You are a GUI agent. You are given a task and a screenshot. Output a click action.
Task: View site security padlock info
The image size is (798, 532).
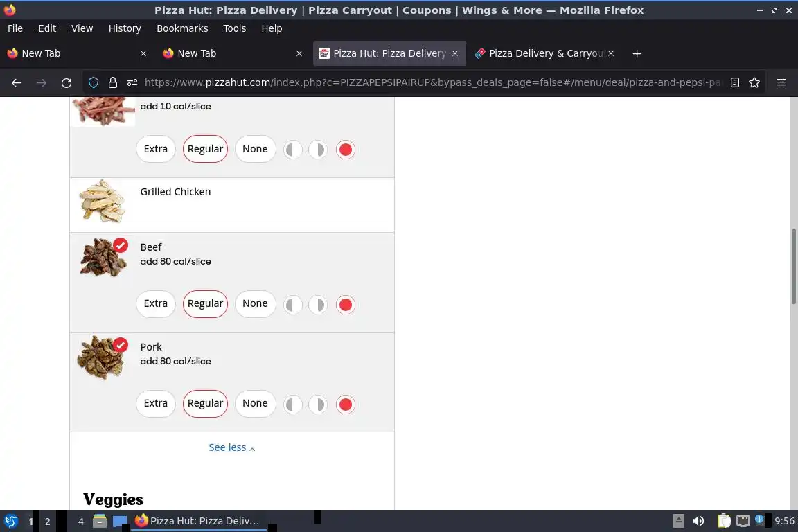[x=112, y=82]
